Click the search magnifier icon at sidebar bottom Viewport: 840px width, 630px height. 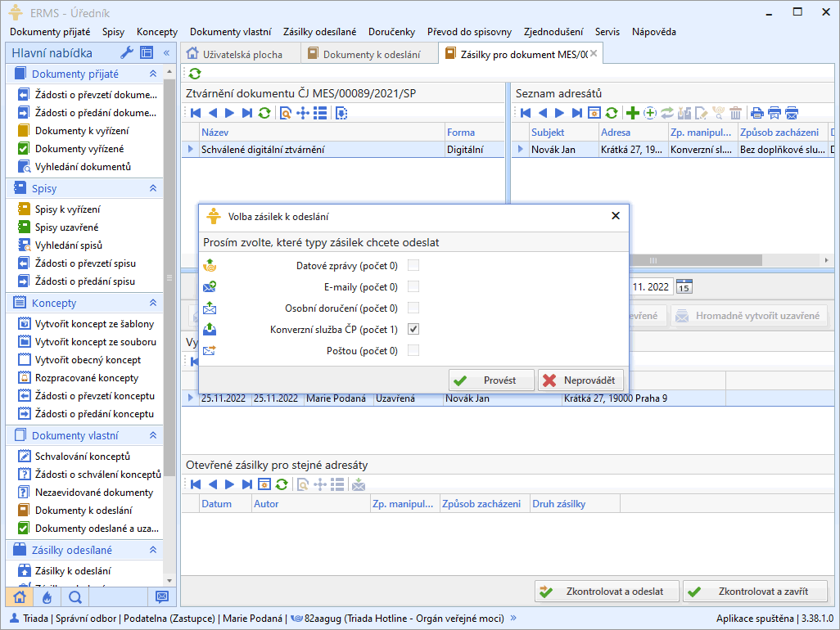coord(75,596)
